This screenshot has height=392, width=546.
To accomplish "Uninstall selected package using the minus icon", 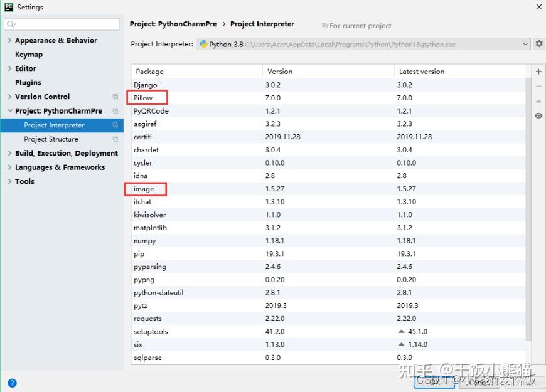I will click(x=538, y=85).
